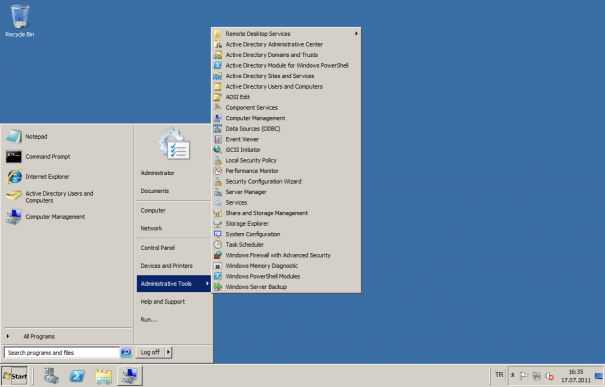
Task: Show hidden tray icons arrow
Action: pos(512,375)
